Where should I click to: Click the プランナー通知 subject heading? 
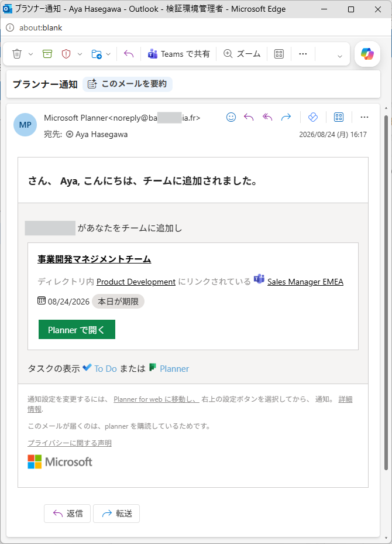click(x=45, y=84)
